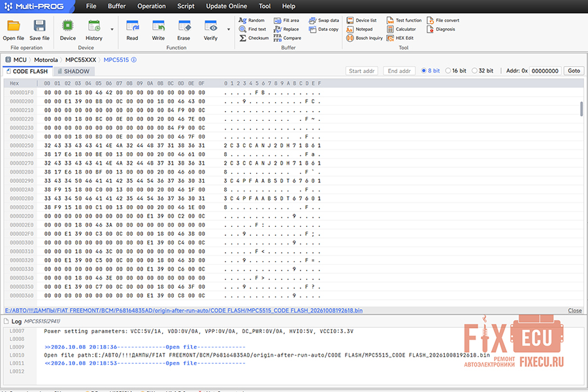588x392 pixels.
Task: Open Find text in buffer
Action: point(253,29)
